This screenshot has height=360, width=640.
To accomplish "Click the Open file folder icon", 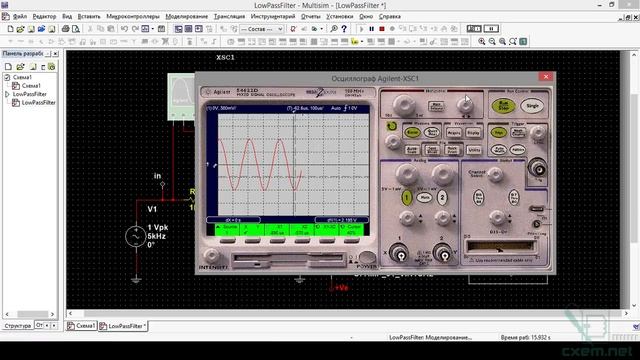I will [x=20, y=29].
